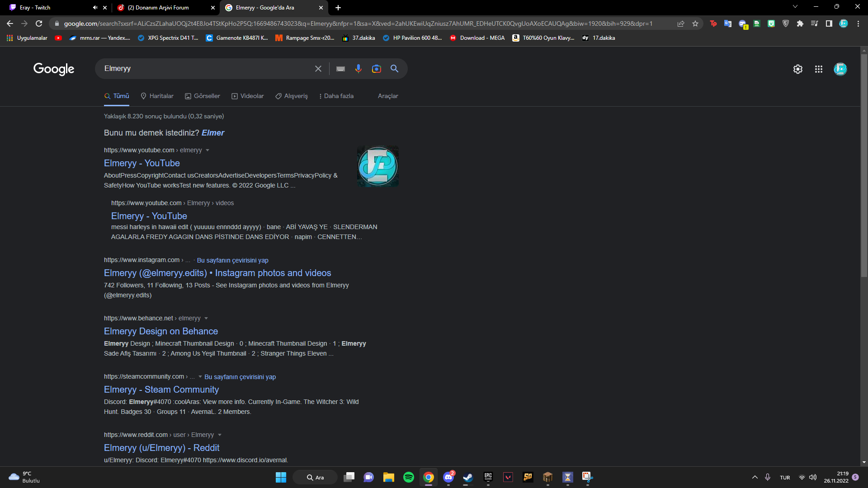This screenshot has height=488, width=868.
Task: Toggle Chrome side panel icon
Action: (829, 23)
